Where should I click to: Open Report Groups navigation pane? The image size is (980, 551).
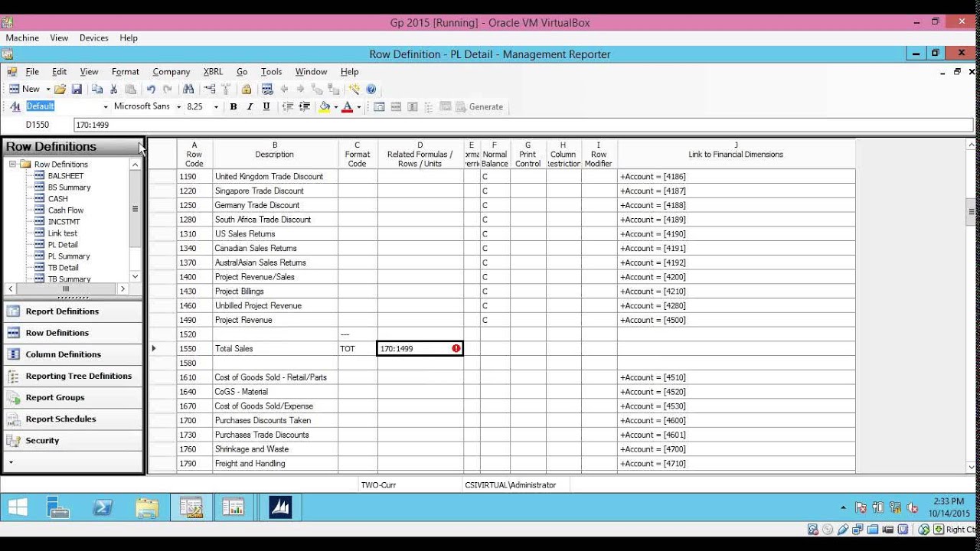pos(73,397)
